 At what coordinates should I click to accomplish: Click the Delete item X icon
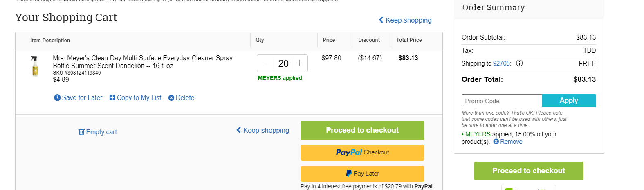(x=171, y=98)
